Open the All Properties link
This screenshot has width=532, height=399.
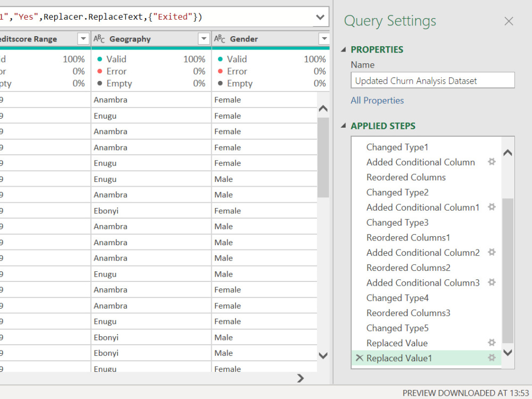(x=377, y=101)
